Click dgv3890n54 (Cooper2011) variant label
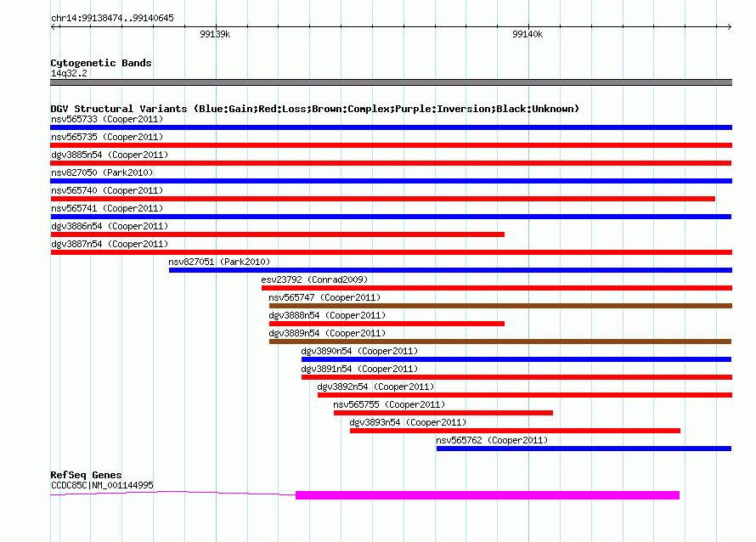The width and height of the screenshot is (756, 542). pos(359,351)
